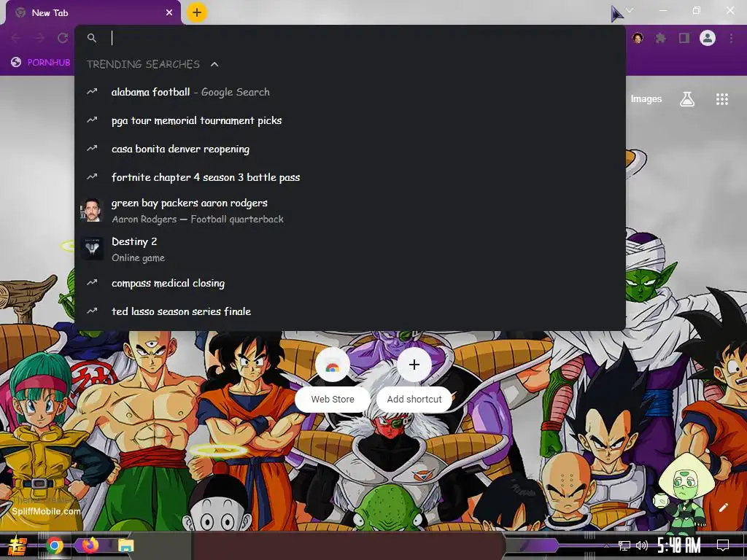Click the Aaron Rodgers photo thumbnail
Viewport: 747px width, 560px height.
[x=92, y=211]
